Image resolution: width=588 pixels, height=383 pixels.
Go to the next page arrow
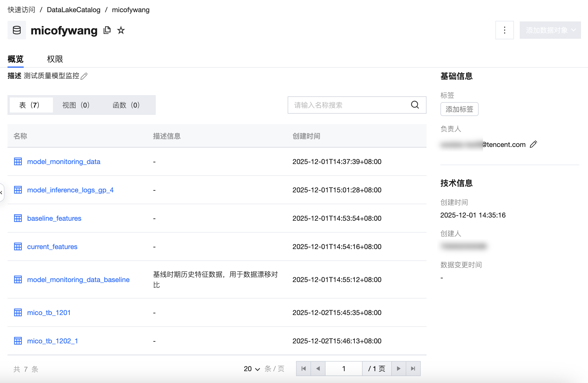398,369
